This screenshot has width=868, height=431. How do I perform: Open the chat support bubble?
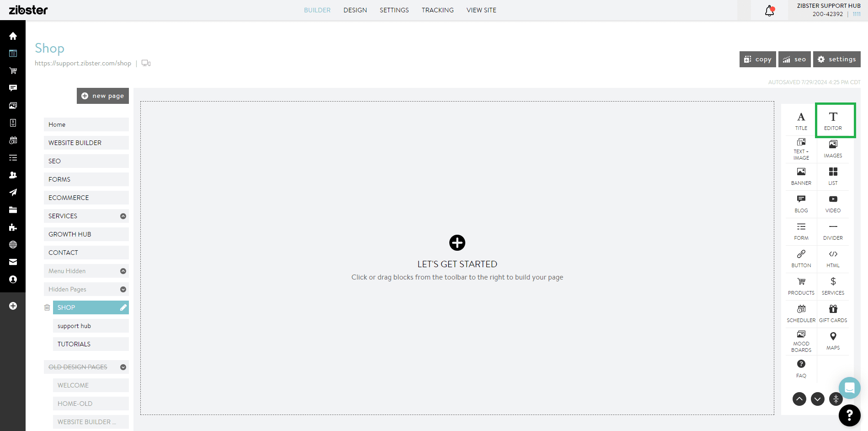pos(849,388)
